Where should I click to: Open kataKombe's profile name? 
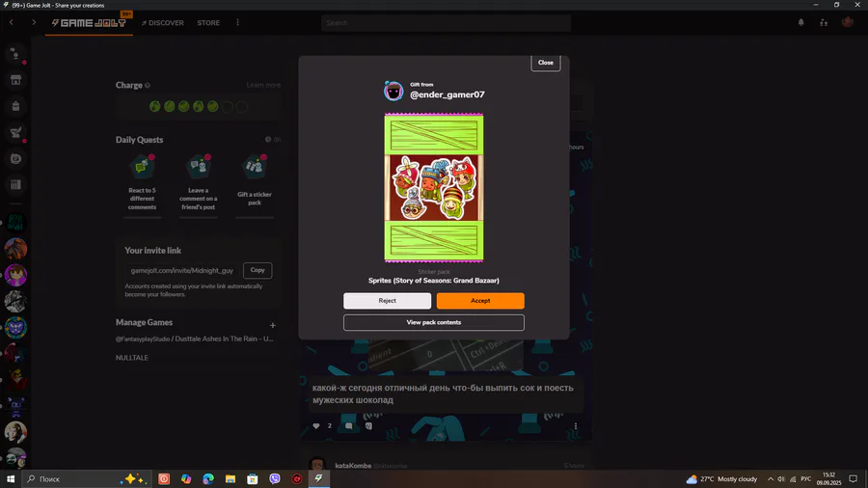coord(353,466)
